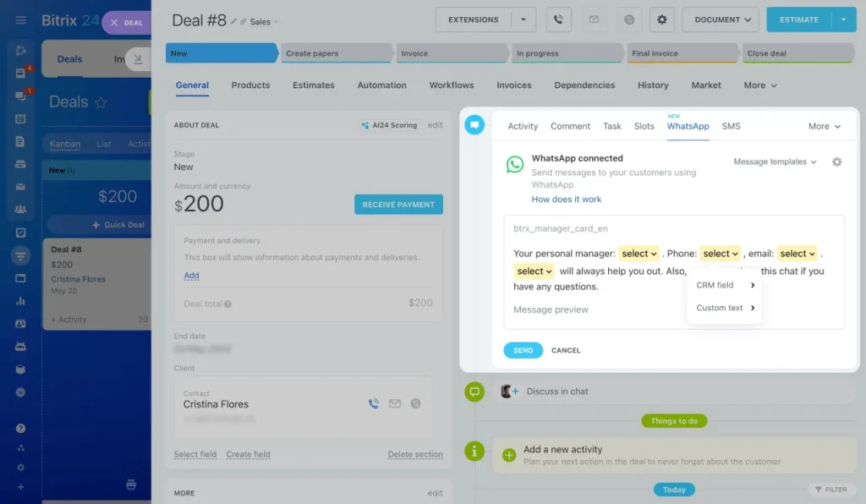Email Cristina Flores via envelope icon
Viewport: 866px width, 504px height.
[x=394, y=403]
